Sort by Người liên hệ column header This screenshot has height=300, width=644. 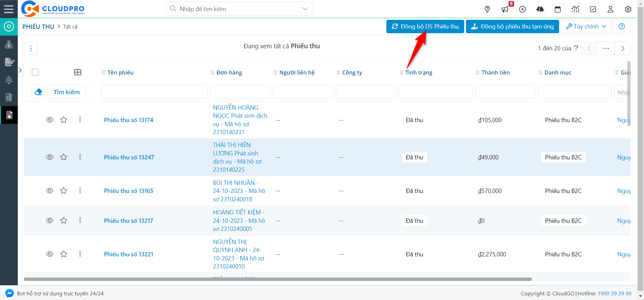click(294, 72)
